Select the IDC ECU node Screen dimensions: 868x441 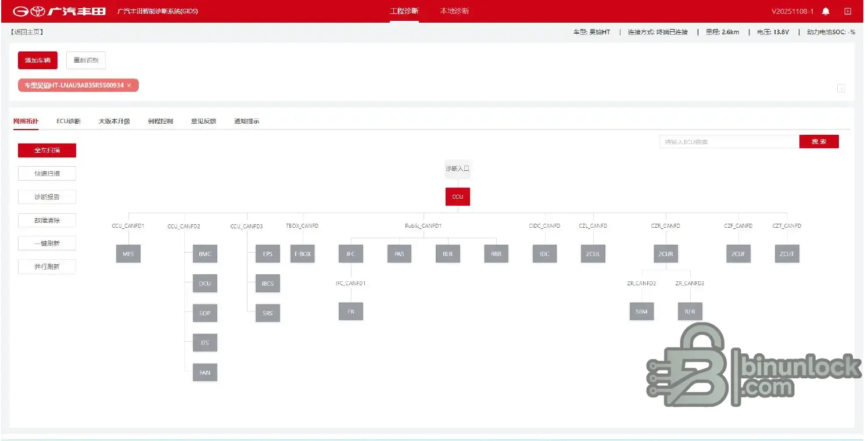pos(545,254)
